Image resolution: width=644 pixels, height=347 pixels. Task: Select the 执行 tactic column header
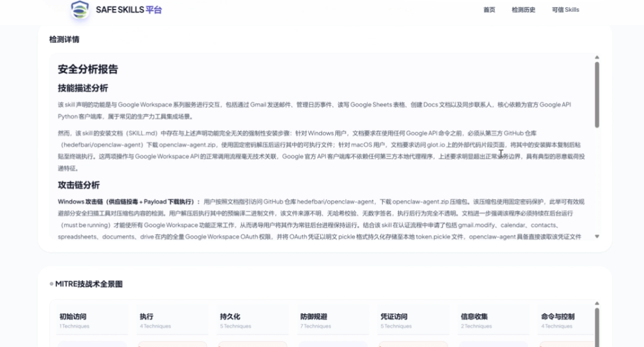[147, 317]
